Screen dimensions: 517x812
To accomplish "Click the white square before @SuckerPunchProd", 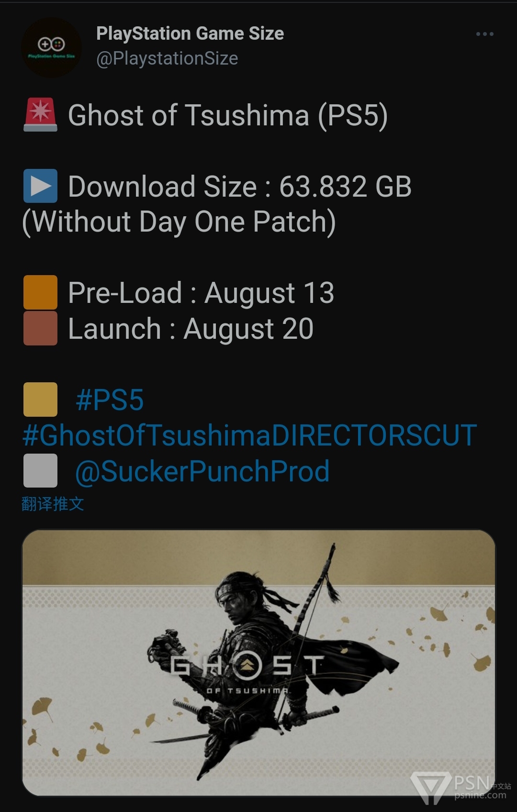I will (40, 470).
